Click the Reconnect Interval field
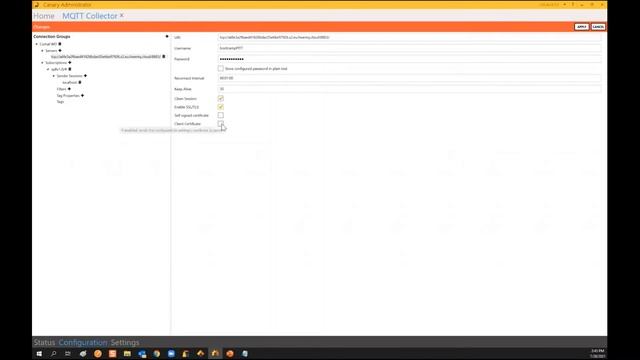The image size is (640, 360). tap(409, 78)
